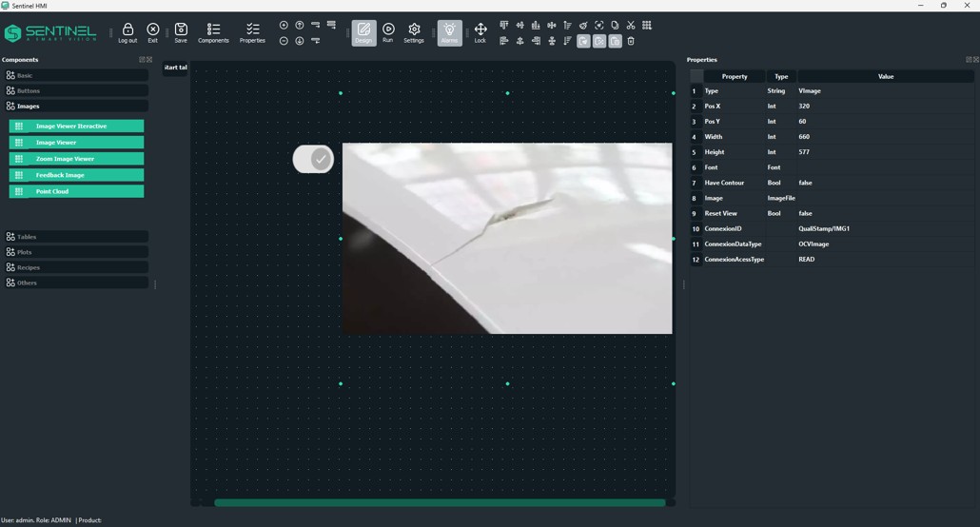This screenshot has height=527, width=980.
Task: Switch to the start tab above the canvas
Action: click(175, 68)
